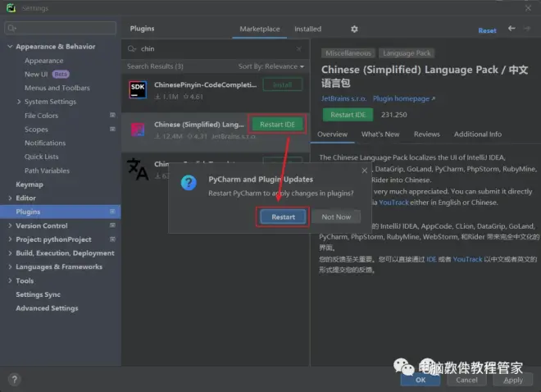Click the PyCharm logo in title bar
This screenshot has height=392, width=541.
tap(11, 7)
